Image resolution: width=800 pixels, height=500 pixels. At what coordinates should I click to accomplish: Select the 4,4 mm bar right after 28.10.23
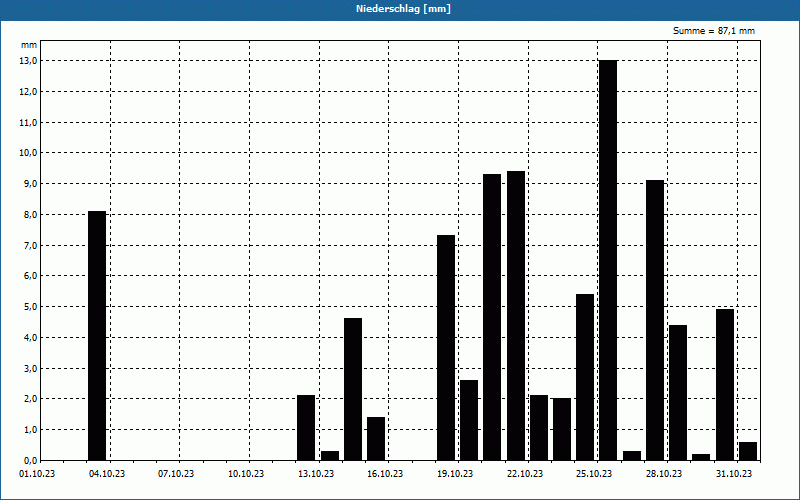tap(678, 393)
